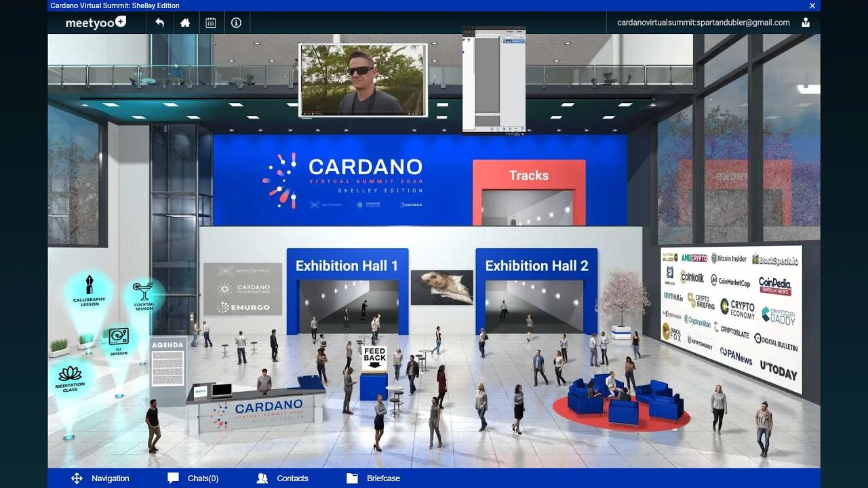This screenshot has height=488, width=868.
Task: Click the Cardano Virtual Summit 2020 banner
Action: (342, 180)
